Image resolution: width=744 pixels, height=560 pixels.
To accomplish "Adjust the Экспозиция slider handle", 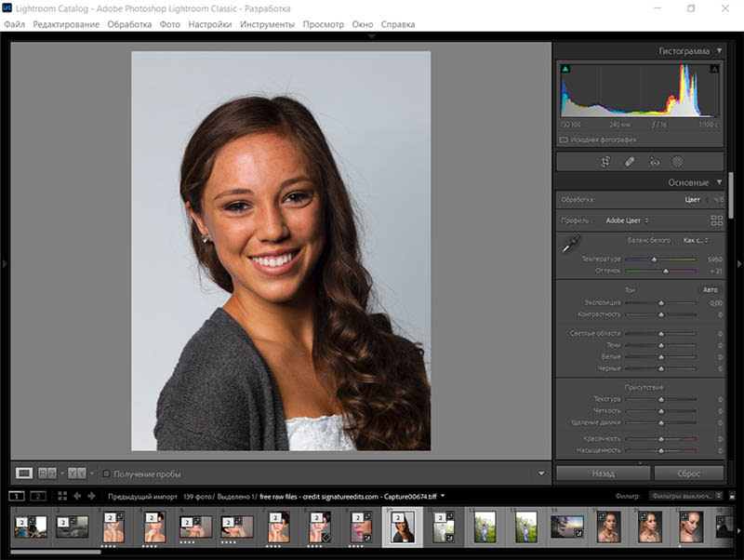I will [x=661, y=302].
